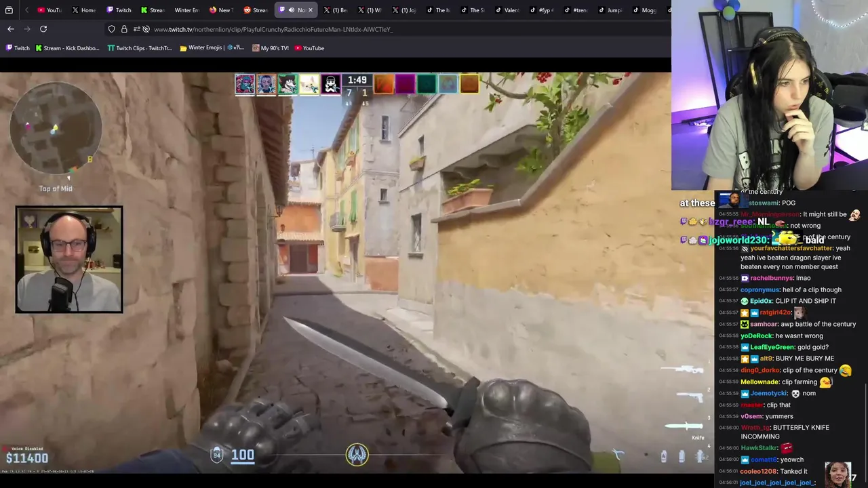Viewport: 868px width, 488px height.
Task: Click the blocked autoplay icon in address bar
Action: coord(146,29)
